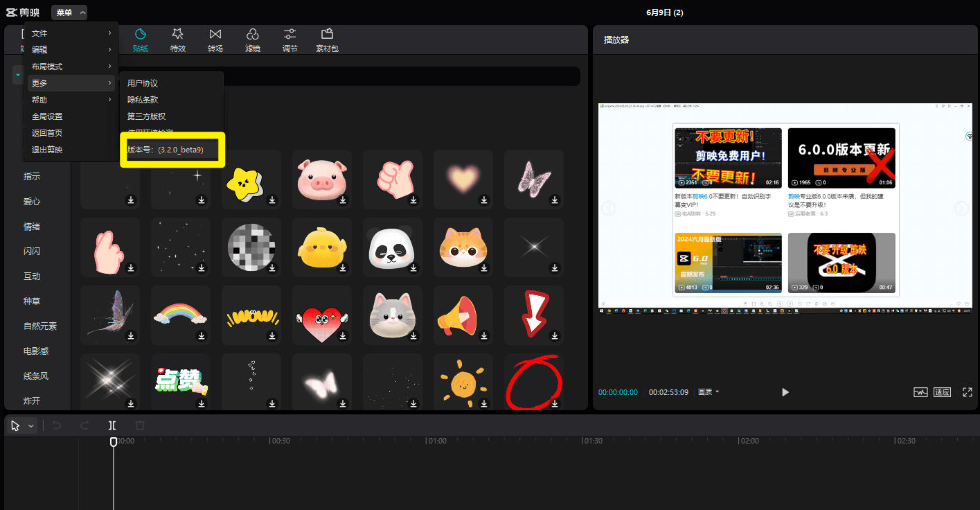
Task: Expand the 文件 submenu
Action: pos(69,33)
